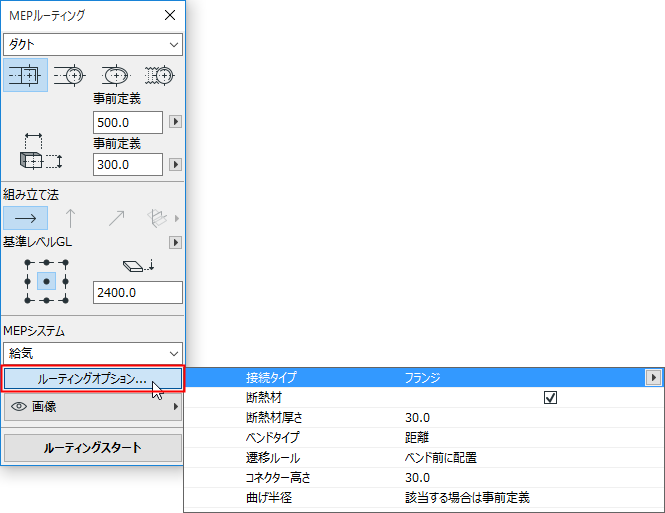Click the ルーティングスタート button
This screenshot has height=513, width=665.
point(93,448)
